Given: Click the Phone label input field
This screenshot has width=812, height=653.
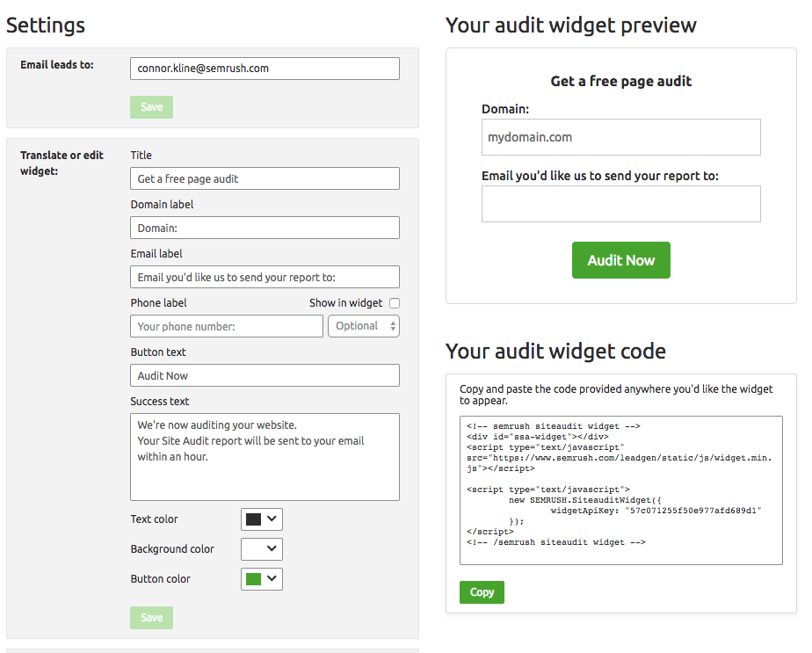Looking at the screenshot, I should pos(227,326).
